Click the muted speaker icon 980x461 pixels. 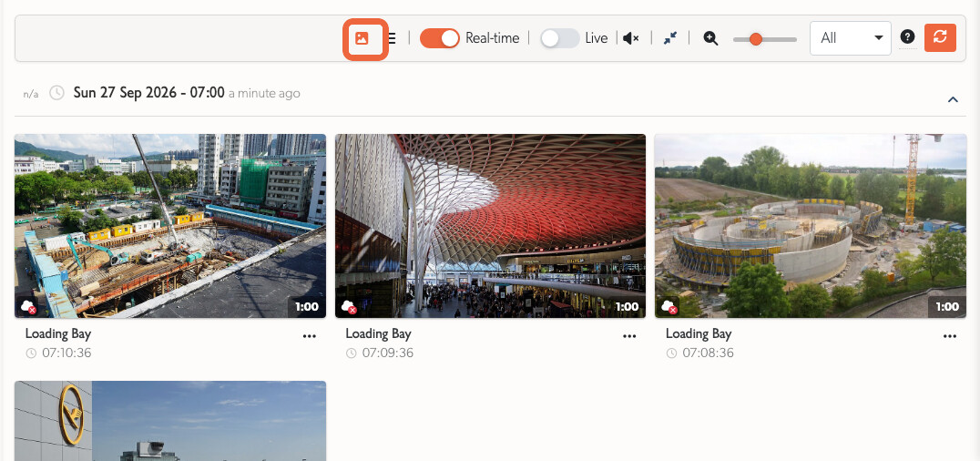[x=630, y=39]
